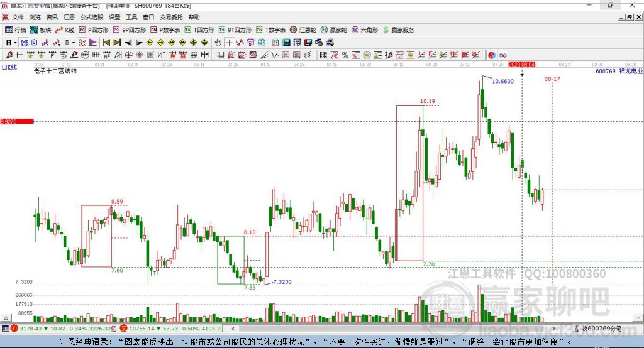Open the 工具 menu
The image size is (644, 348).
(131, 17)
